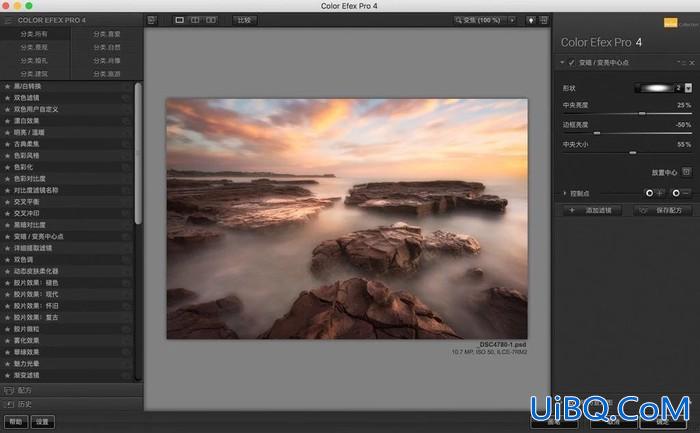700x433 pixels.
Task: Click the Nik Collection yellow logo
Action: [x=670, y=23]
